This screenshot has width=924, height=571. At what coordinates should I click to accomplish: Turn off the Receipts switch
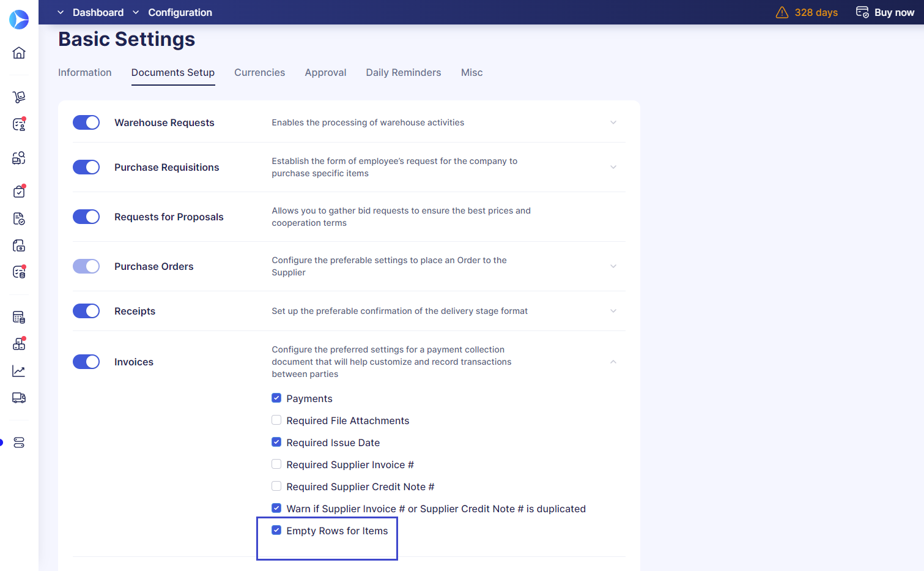[x=86, y=311]
